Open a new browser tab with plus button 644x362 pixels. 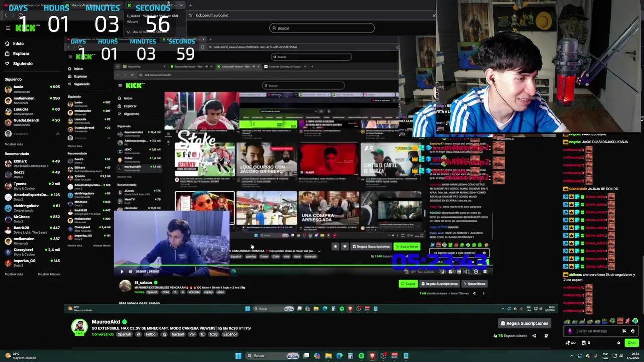(x=190, y=5)
